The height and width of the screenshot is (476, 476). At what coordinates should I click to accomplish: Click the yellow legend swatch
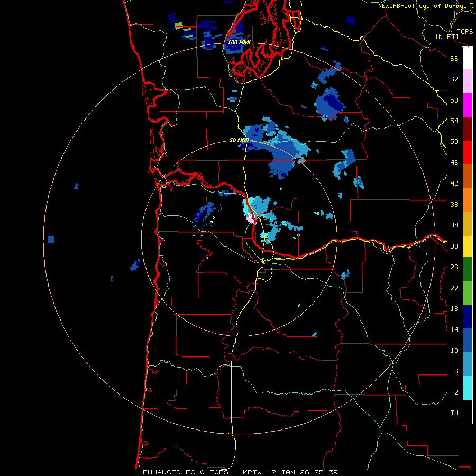coord(467,246)
